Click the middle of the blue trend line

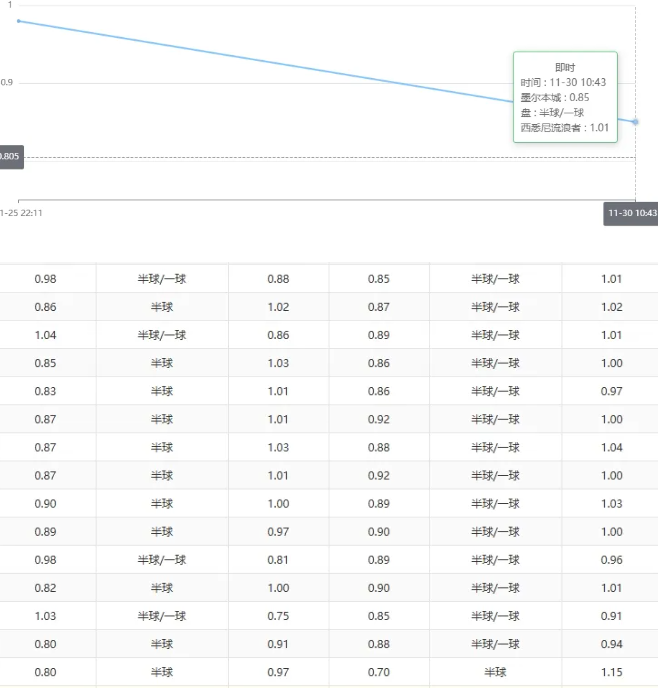(326, 71)
